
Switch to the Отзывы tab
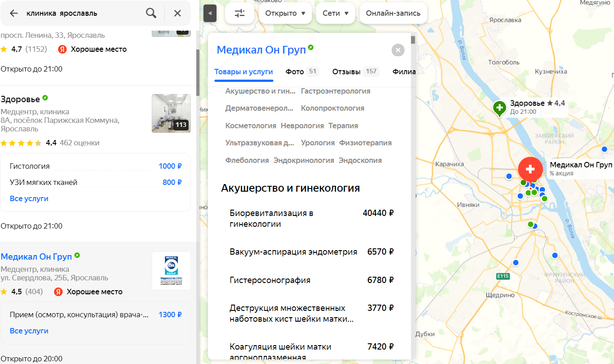[x=356, y=72]
